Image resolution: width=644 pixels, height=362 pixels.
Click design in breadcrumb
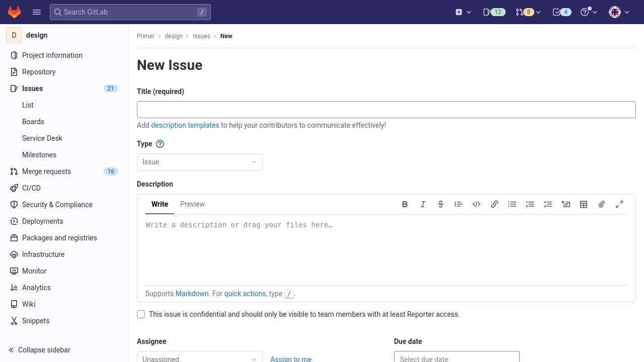click(x=174, y=36)
